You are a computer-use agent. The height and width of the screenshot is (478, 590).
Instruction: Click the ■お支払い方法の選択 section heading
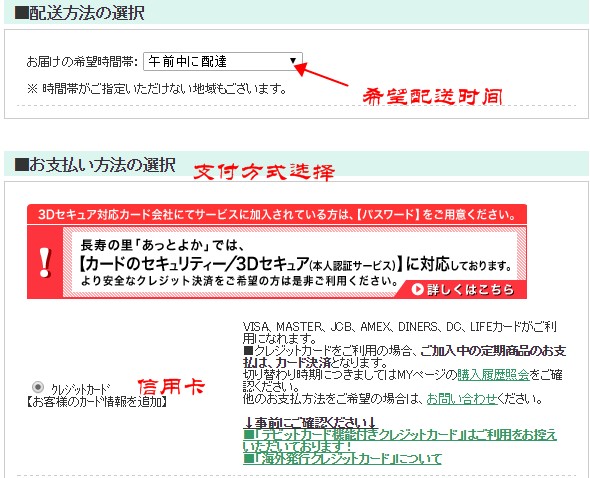click(95, 165)
